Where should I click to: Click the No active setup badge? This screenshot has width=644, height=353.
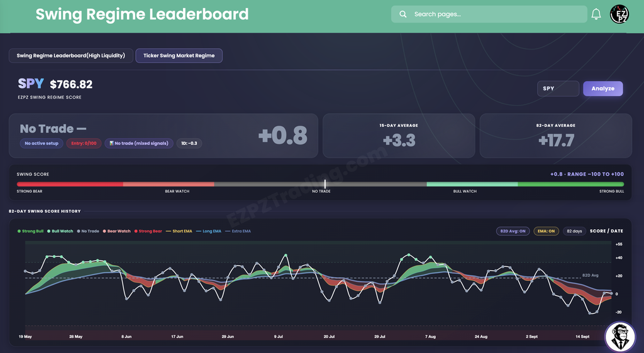tap(42, 143)
